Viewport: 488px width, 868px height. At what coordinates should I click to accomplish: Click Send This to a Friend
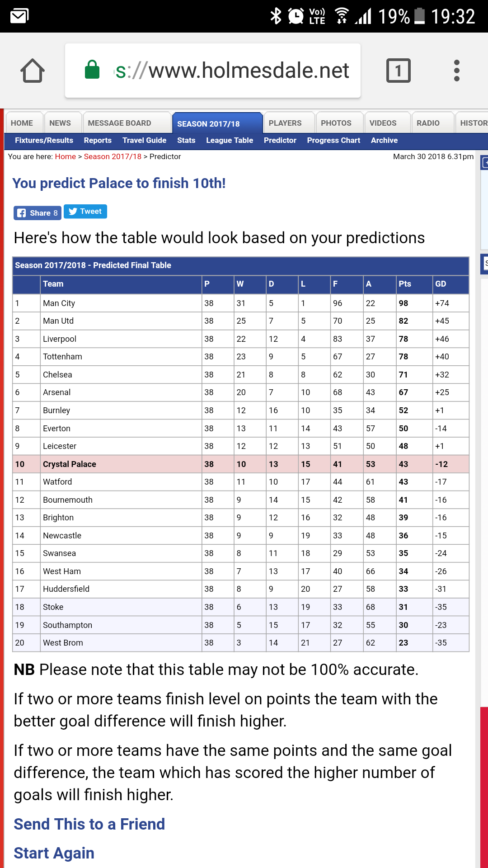click(x=89, y=824)
